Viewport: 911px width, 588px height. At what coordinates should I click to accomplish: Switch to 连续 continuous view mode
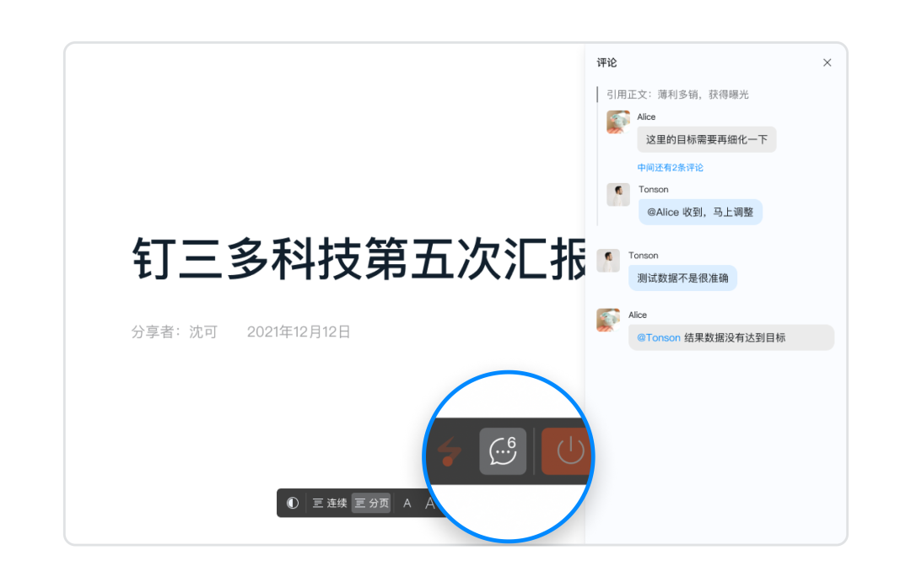[x=330, y=503]
